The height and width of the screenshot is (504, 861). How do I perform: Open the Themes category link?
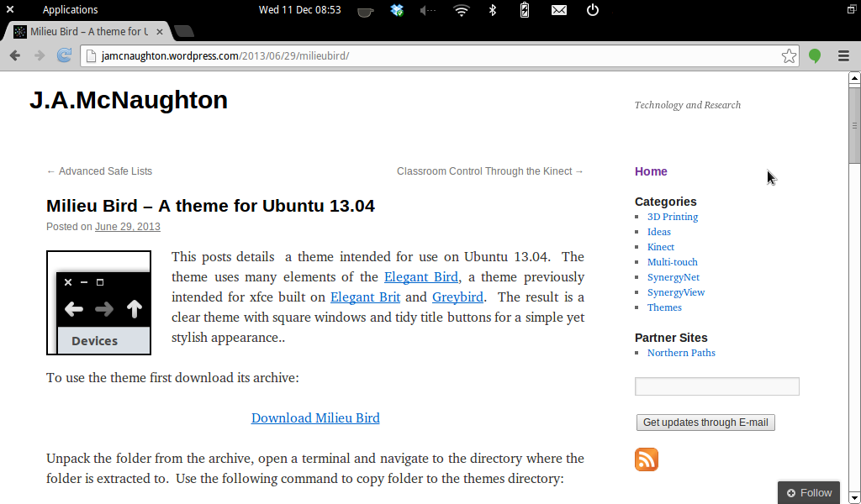tap(664, 307)
